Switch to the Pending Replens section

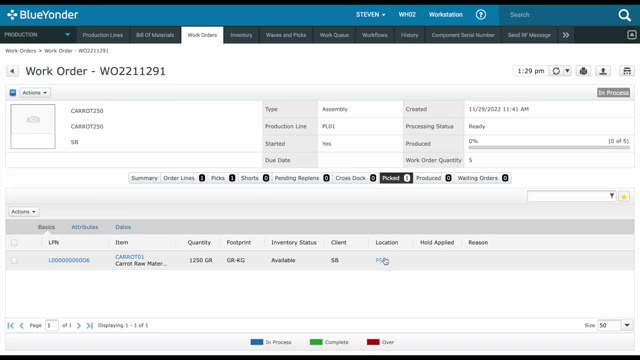[x=302, y=178]
